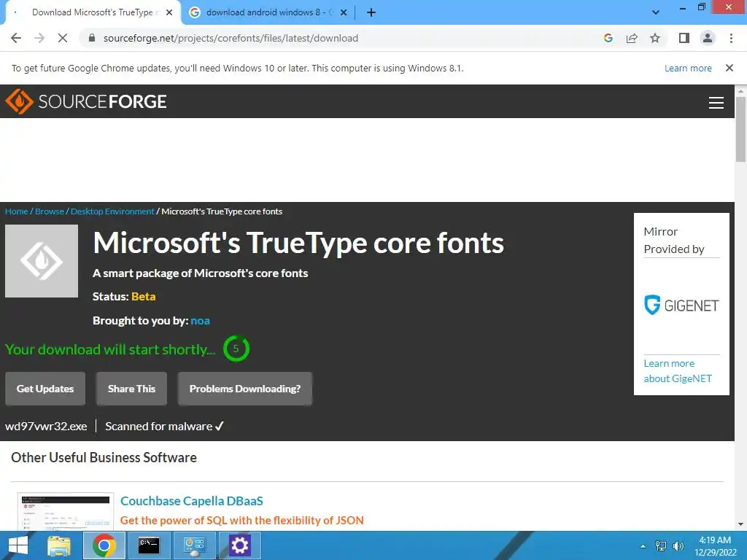Click the page scrollbar down arrow
Viewport: 747px width, 560px height.
click(x=741, y=525)
